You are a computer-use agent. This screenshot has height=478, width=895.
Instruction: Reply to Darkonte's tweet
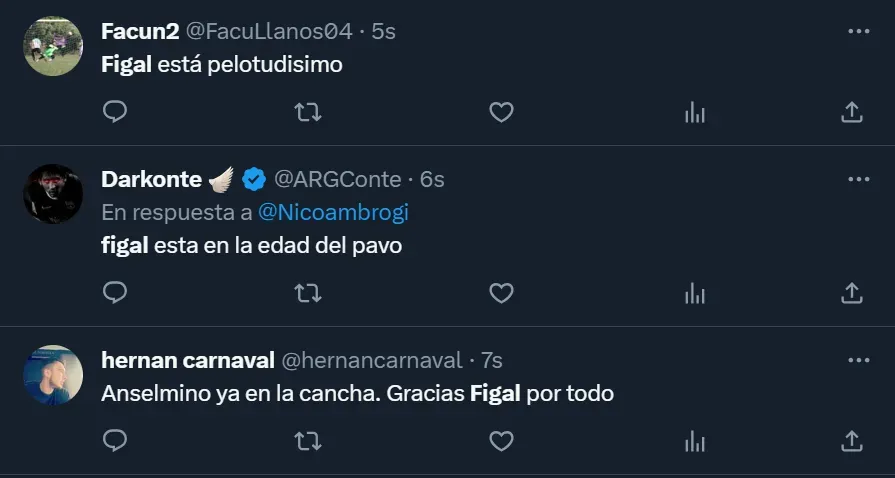pyautogui.click(x=115, y=292)
